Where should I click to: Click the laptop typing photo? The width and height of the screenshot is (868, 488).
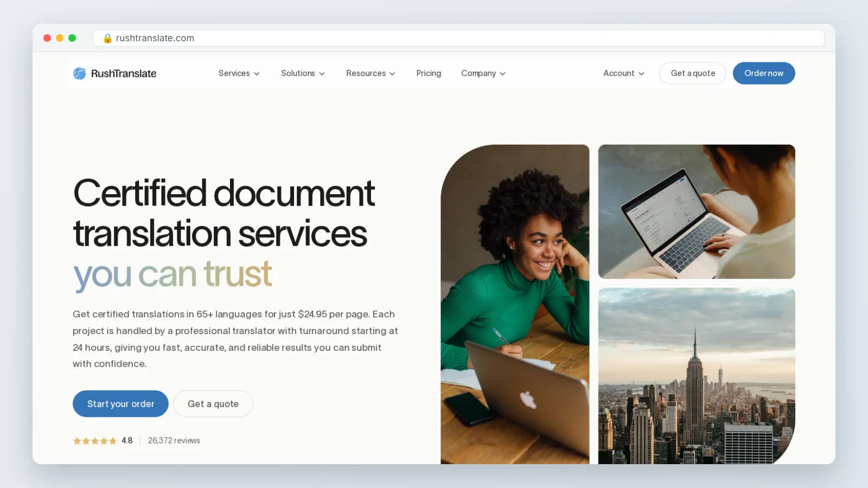(697, 211)
